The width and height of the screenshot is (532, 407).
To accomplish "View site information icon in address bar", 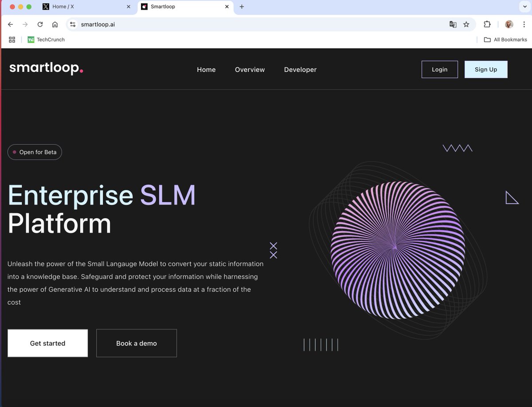I will click(73, 24).
